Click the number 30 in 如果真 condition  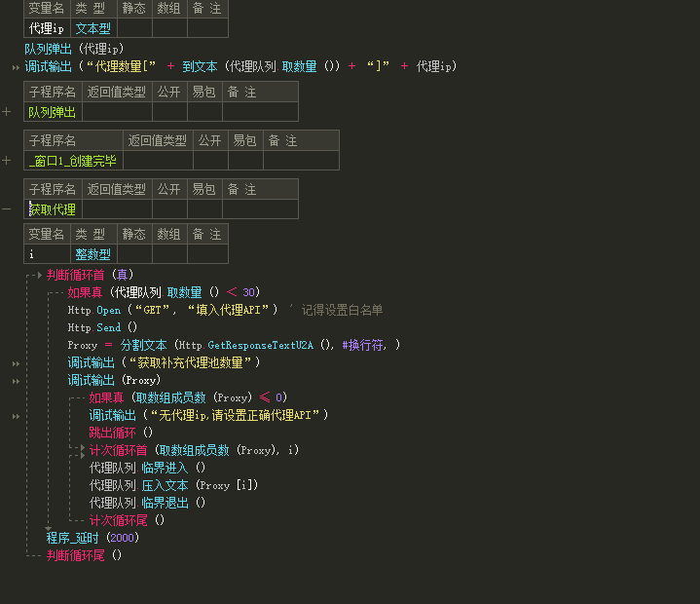point(248,292)
